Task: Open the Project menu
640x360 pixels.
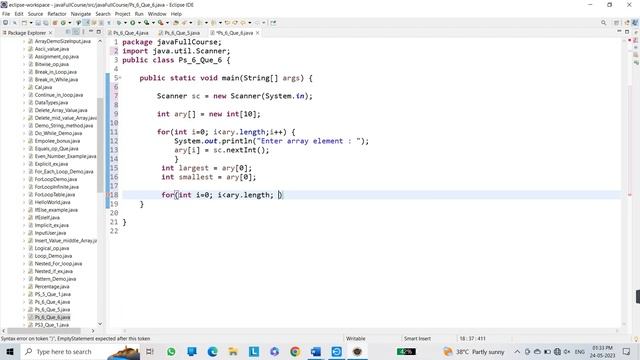Action: pyautogui.click(x=122, y=14)
